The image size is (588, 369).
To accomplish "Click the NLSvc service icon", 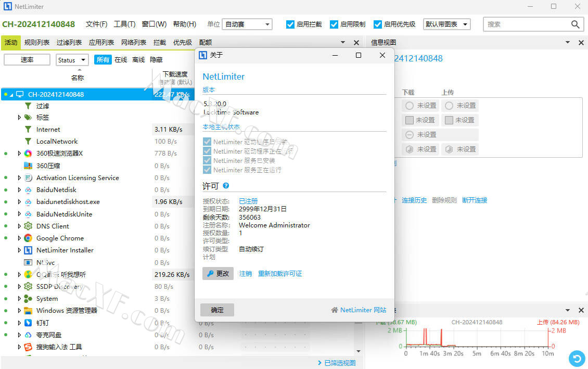I will click(x=28, y=262).
